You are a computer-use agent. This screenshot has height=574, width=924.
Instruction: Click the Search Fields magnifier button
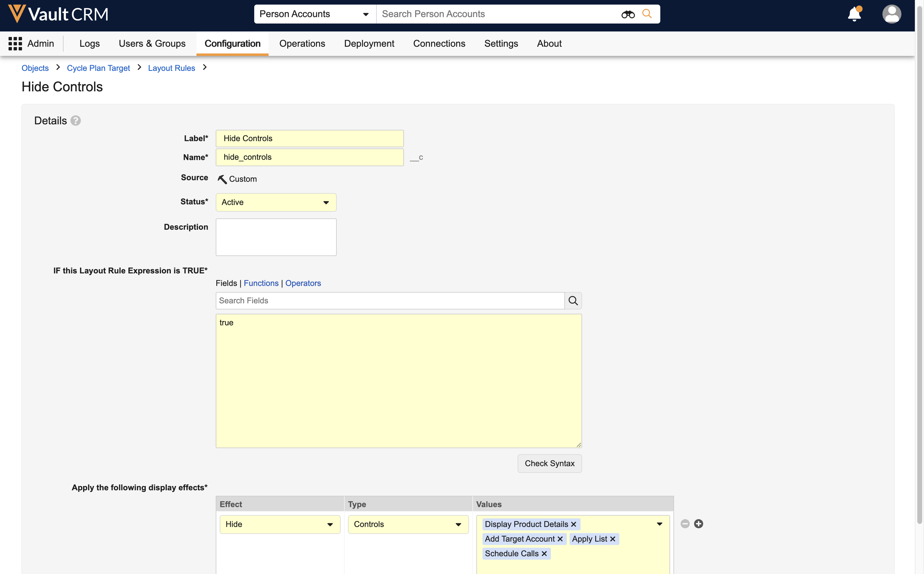pos(573,301)
